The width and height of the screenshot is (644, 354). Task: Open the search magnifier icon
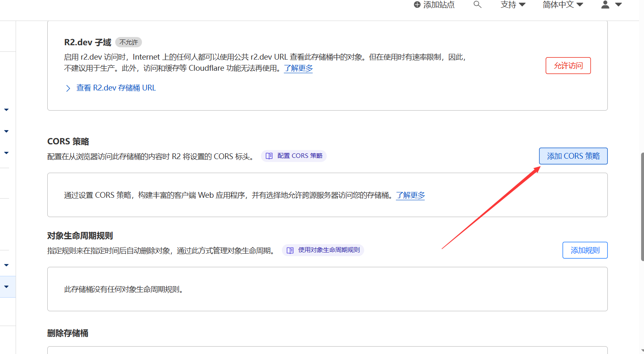477,5
